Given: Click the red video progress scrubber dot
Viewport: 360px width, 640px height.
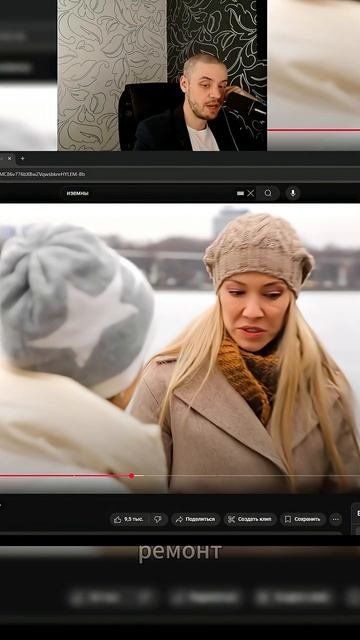Looking at the screenshot, I should coord(131,476).
